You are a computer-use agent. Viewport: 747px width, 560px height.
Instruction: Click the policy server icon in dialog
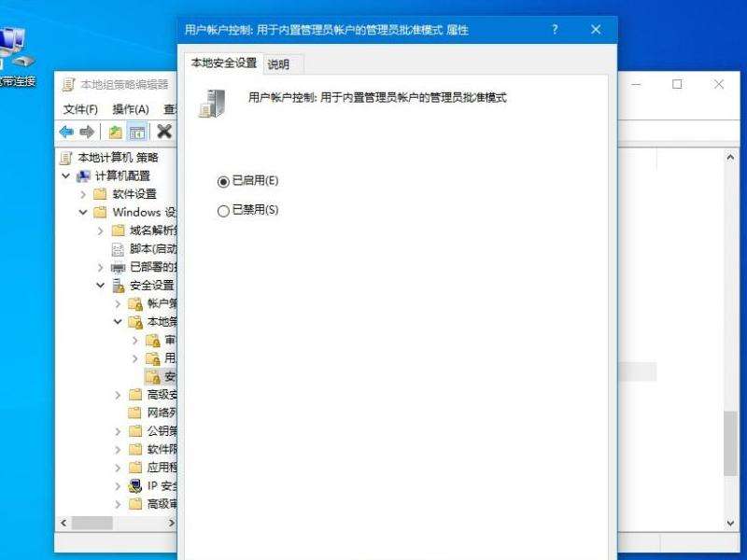click(x=212, y=104)
